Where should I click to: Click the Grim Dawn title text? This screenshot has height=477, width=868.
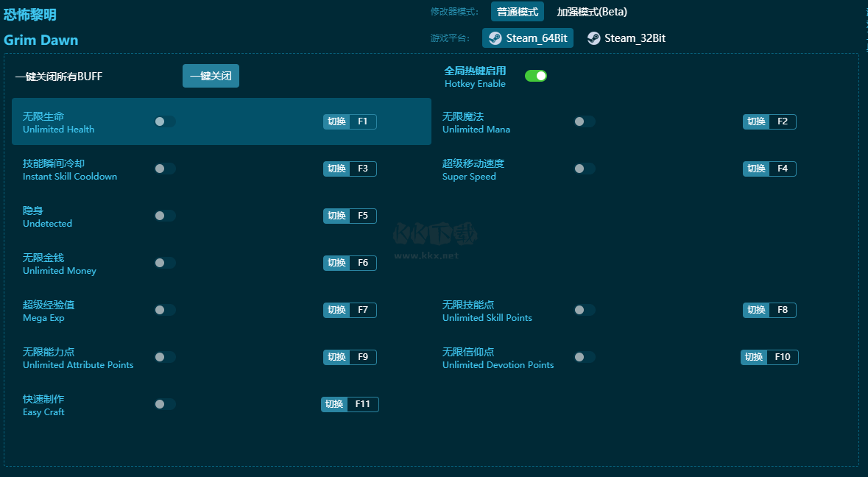pos(41,40)
